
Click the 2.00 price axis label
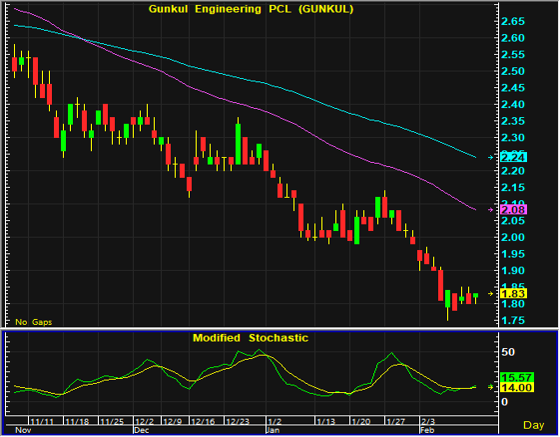click(513, 237)
